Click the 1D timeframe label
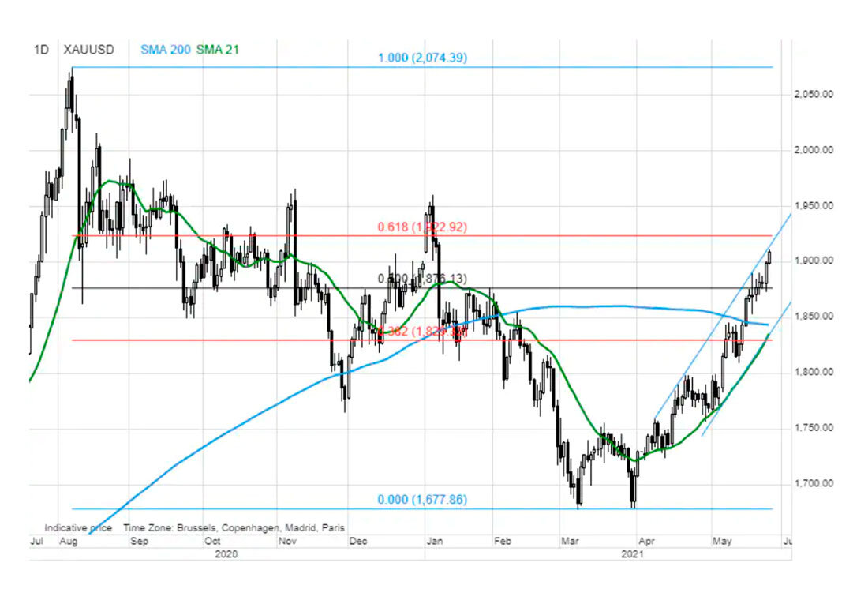The width and height of the screenshot is (868, 589). [x=41, y=50]
